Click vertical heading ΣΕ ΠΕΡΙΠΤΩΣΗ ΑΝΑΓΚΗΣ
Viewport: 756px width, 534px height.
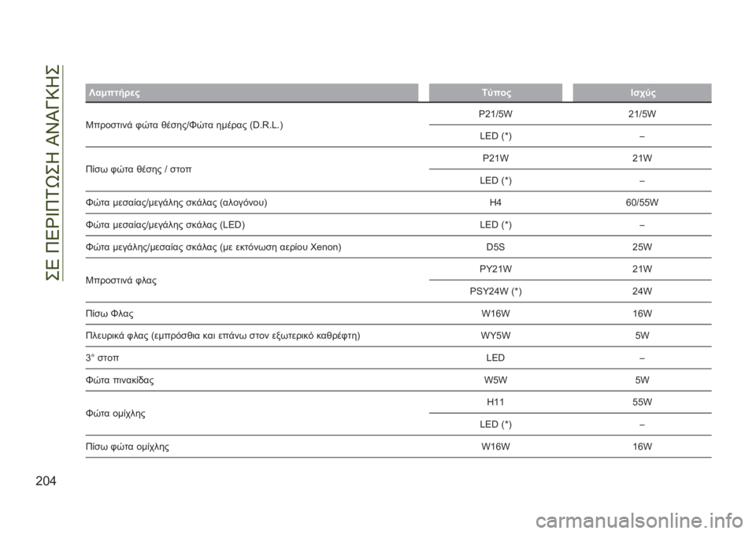(53, 172)
